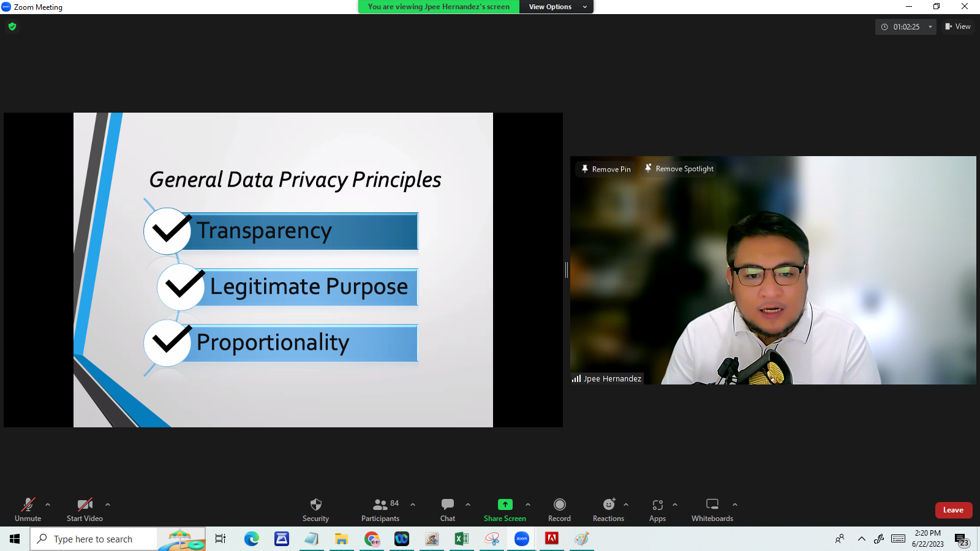Click the search box beach illustration icon
Image resolution: width=980 pixels, height=551 pixels.
pyautogui.click(x=181, y=539)
